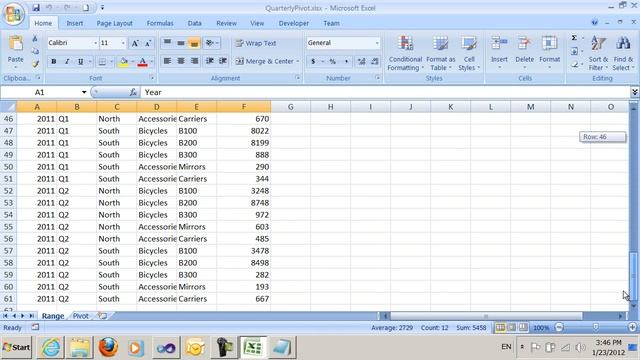
Task: Open Format as Table gallery
Action: pos(440,53)
